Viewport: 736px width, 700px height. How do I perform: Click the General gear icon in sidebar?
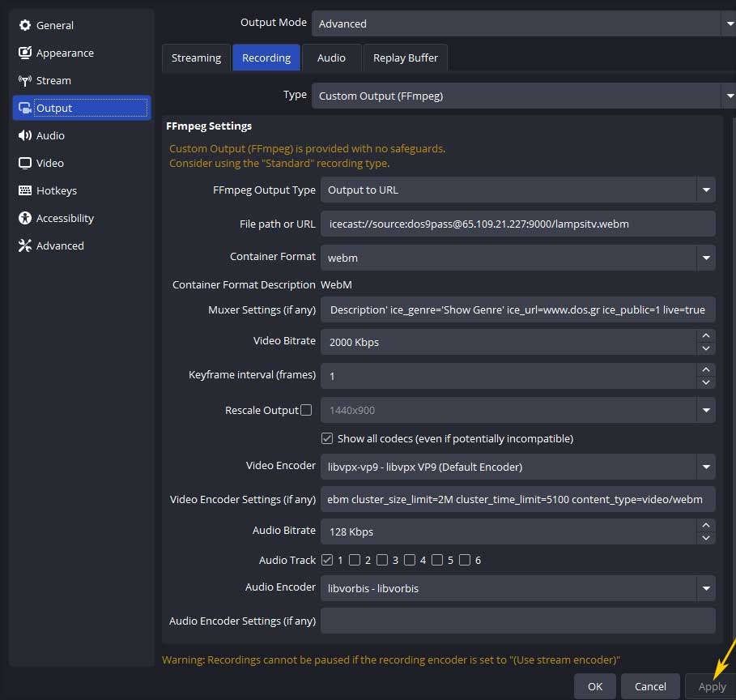pyautogui.click(x=25, y=25)
